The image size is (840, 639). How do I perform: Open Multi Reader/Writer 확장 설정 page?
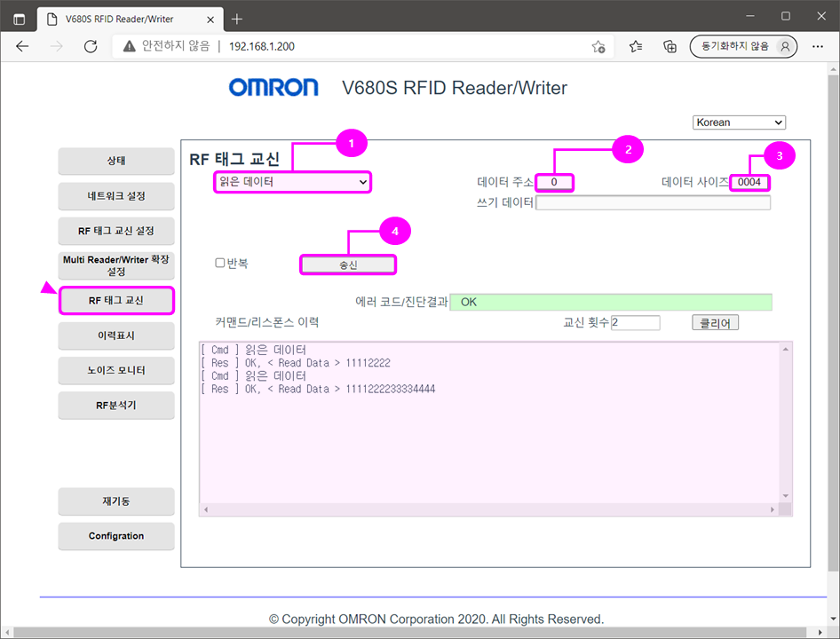click(116, 265)
